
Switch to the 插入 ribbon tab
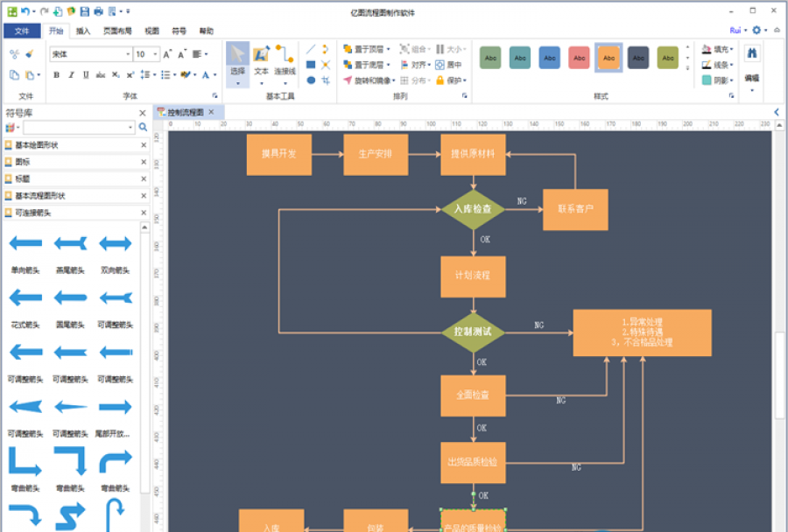[x=83, y=31]
